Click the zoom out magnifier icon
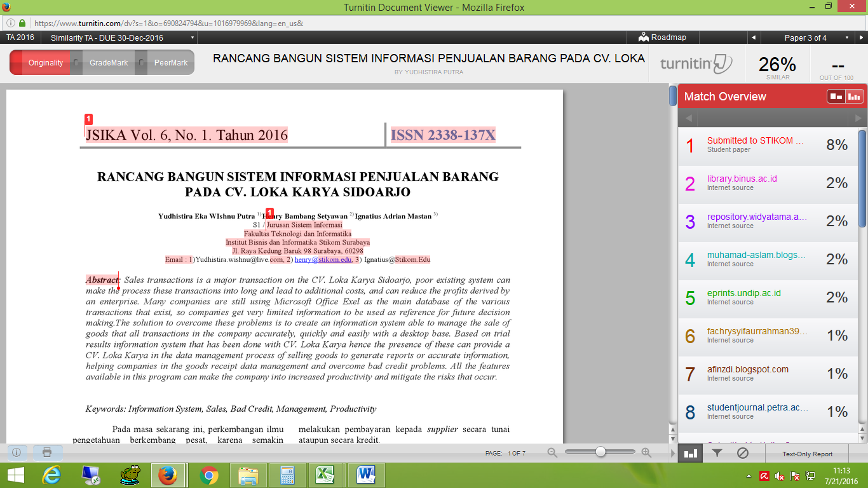The image size is (868, 488). 552,452
